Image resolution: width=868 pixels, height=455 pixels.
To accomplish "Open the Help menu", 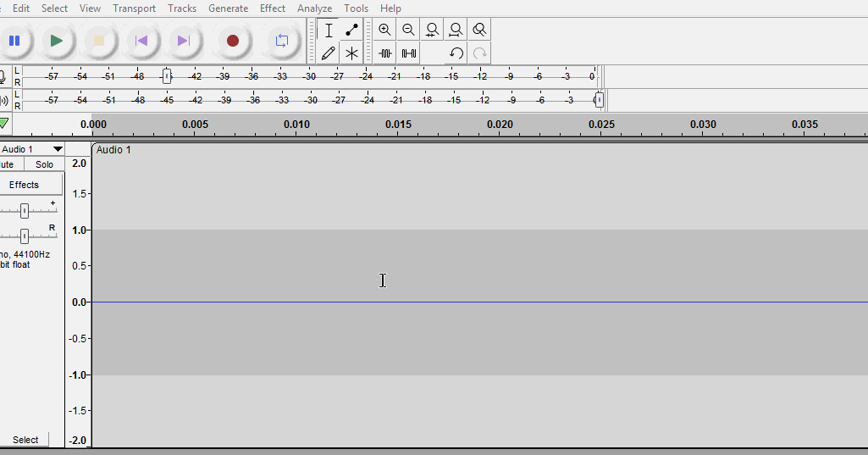I will [x=390, y=8].
